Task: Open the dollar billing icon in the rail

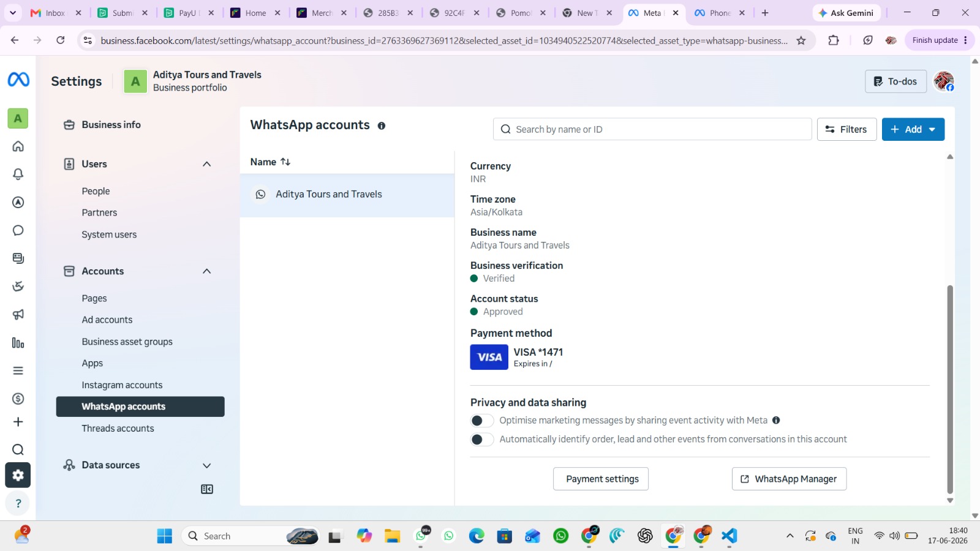Action: point(18,399)
